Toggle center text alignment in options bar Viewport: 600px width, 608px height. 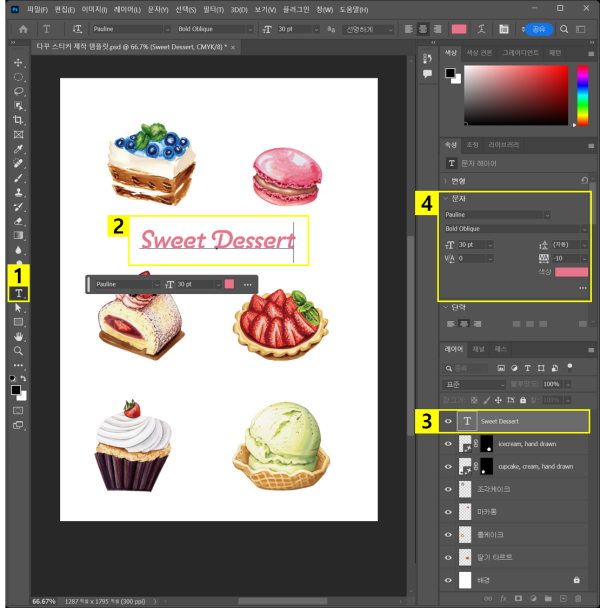[423, 29]
